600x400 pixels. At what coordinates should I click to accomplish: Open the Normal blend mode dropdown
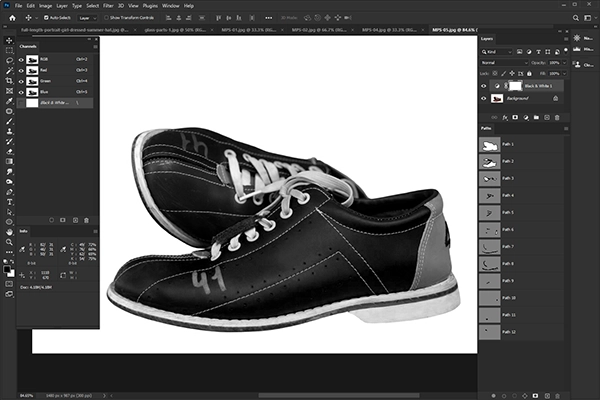tap(503, 63)
